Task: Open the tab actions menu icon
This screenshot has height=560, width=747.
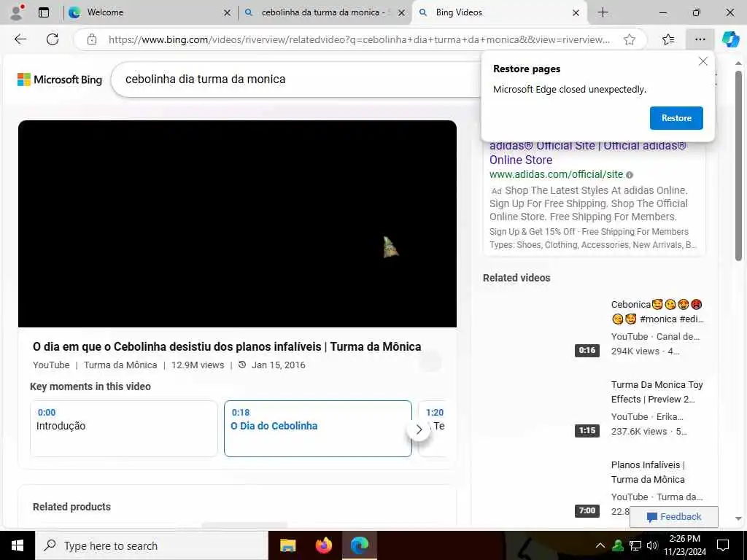Action: click(44, 12)
